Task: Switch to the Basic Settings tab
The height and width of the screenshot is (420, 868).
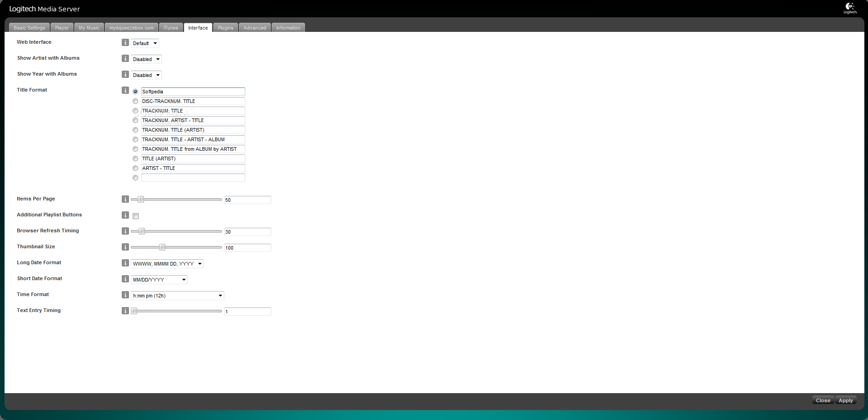Action: tap(30, 28)
